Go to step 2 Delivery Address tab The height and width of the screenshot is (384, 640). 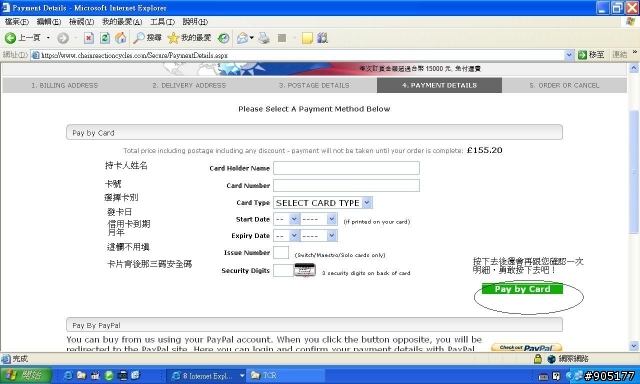point(189,85)
